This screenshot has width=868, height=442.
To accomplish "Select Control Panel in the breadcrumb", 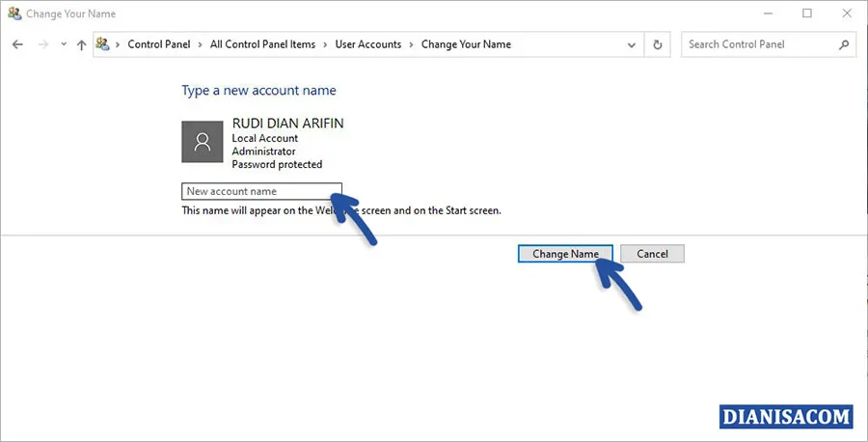I will [159, 44].
